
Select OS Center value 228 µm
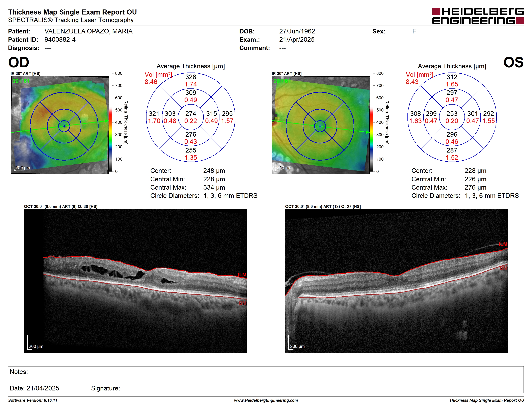tap(476, 171)
